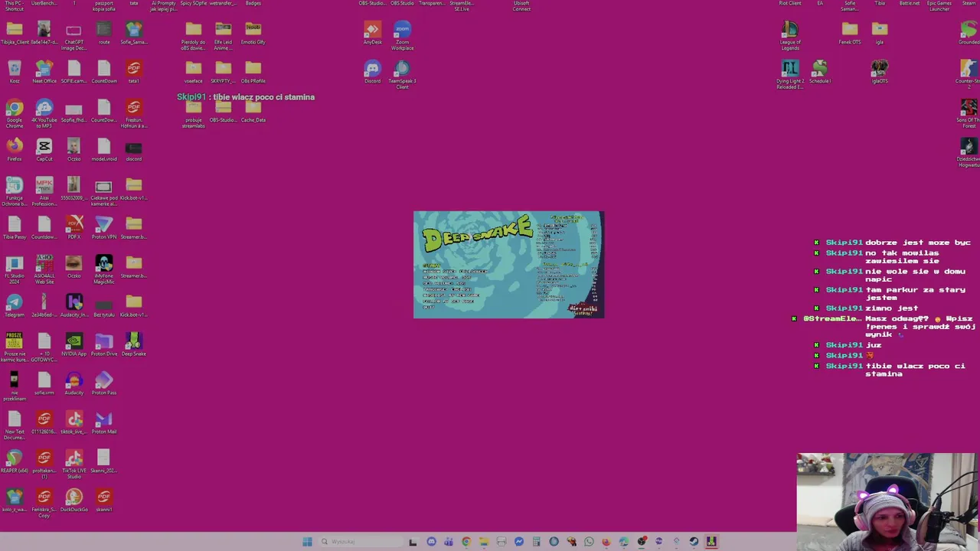The height and width of the screenshot is (551, 980).
Task: Open TeamSpeak 3 Client desktop shortcut
Action: [x=403, y=73]
